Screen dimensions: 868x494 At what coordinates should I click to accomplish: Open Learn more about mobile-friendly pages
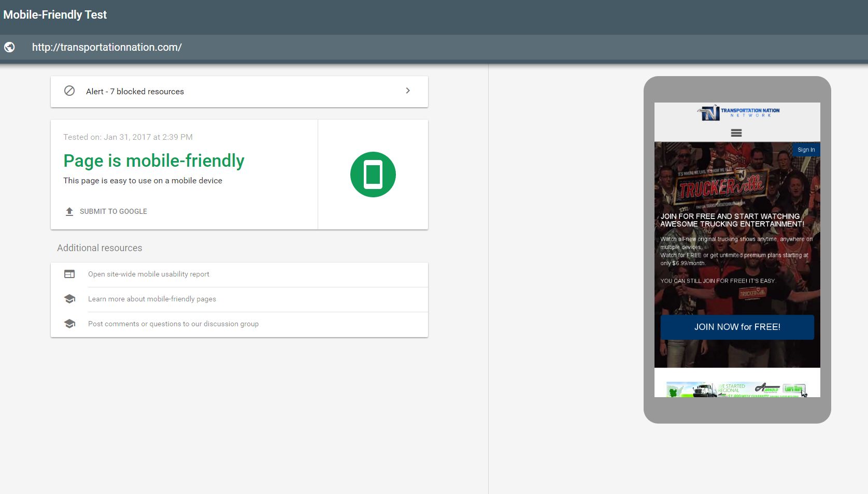pos(152,299)
